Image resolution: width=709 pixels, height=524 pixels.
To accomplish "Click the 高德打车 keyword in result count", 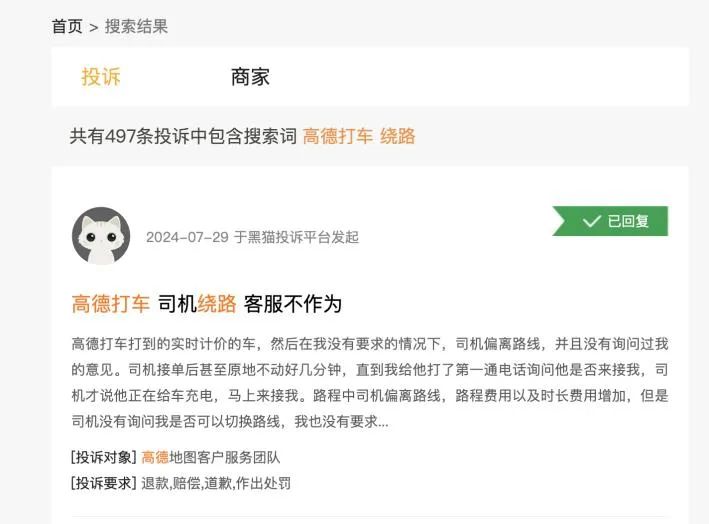I will pos(337,136).
